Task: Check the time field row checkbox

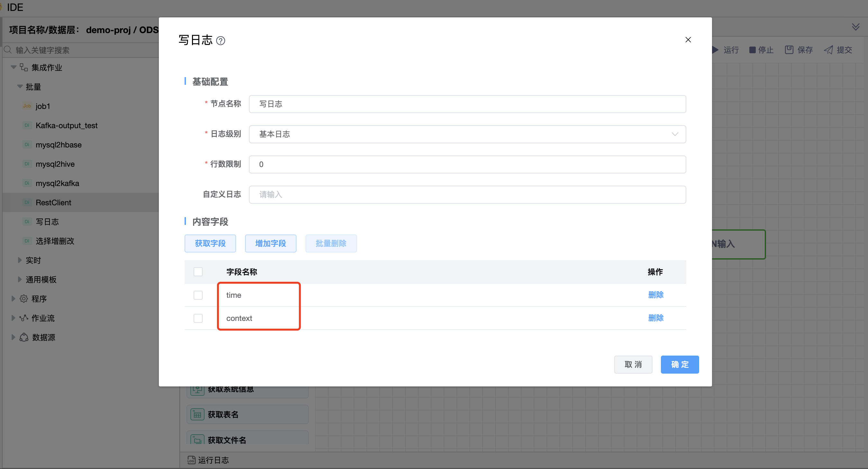Action: 198,295
